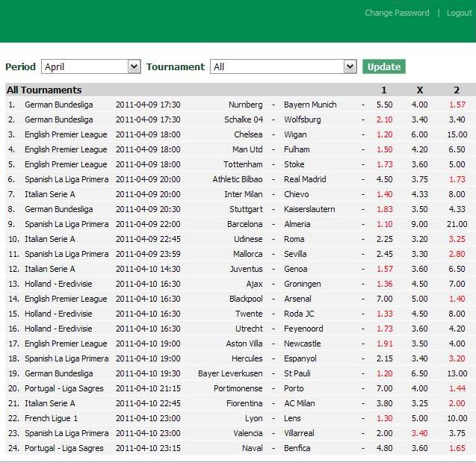Click home odds 5.50 for Nurnberg

(x=384, y=105)
